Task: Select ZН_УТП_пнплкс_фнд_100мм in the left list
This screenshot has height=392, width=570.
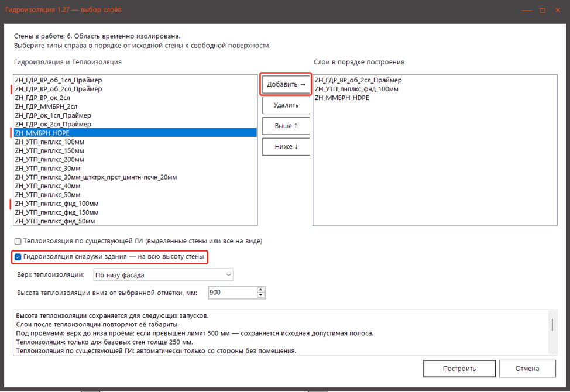Action: pos(135,204)
